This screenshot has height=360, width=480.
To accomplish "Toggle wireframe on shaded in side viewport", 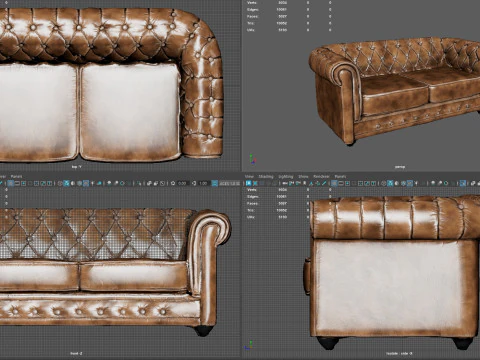I will tap(403, 183).
